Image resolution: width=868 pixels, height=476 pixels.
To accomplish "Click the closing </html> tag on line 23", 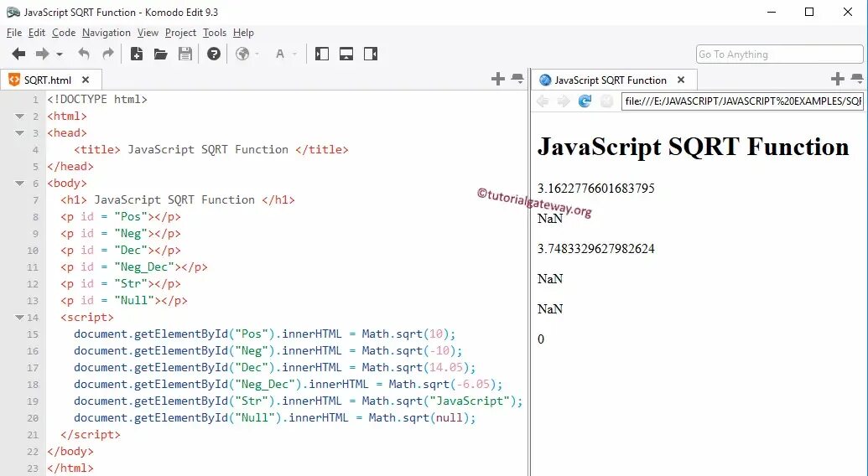I will click(70, 468).
